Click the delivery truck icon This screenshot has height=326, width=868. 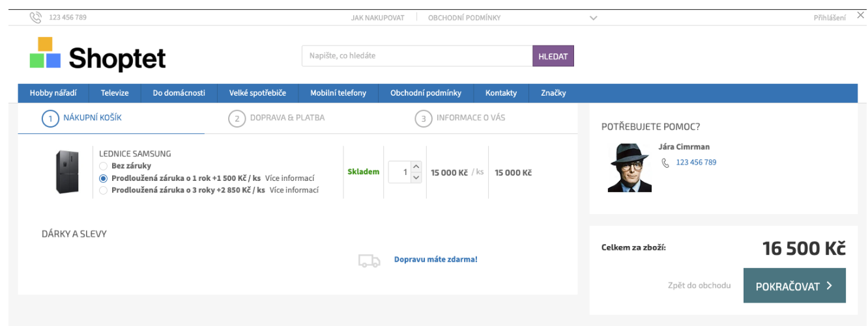pos(369,260)
